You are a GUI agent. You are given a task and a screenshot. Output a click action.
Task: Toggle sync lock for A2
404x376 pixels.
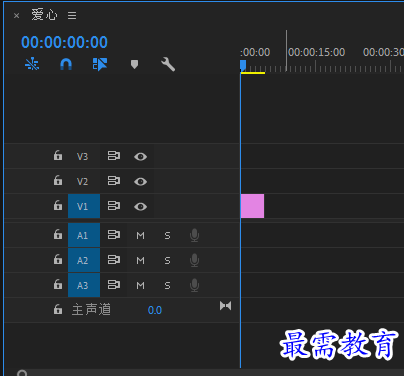pyautogui.click(x=114, y=260)
